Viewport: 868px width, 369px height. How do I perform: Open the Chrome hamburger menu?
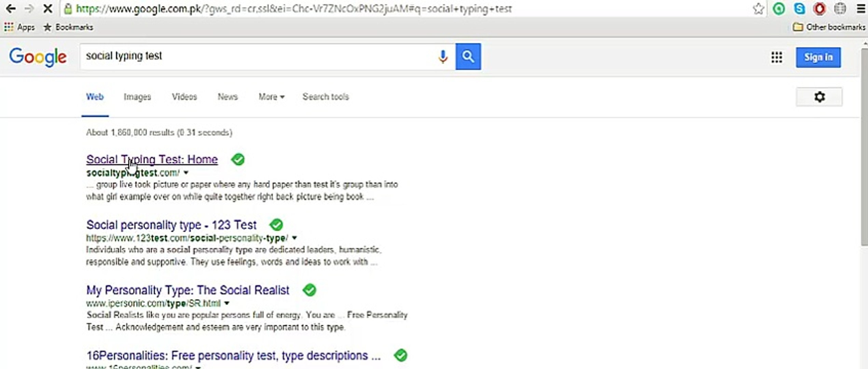861,9
